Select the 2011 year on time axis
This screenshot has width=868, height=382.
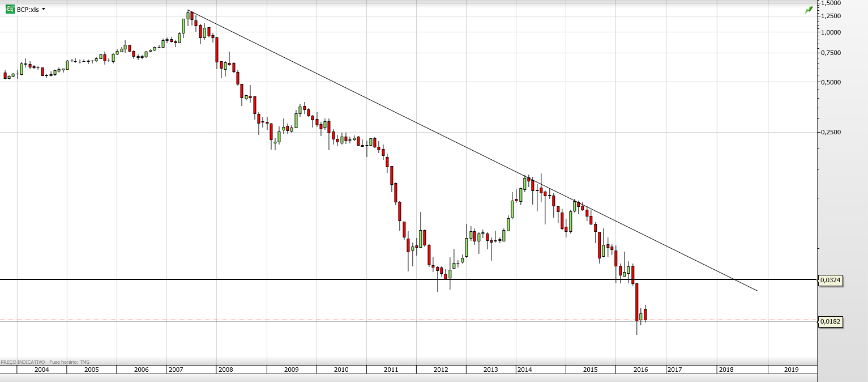[x=391, y=370]
